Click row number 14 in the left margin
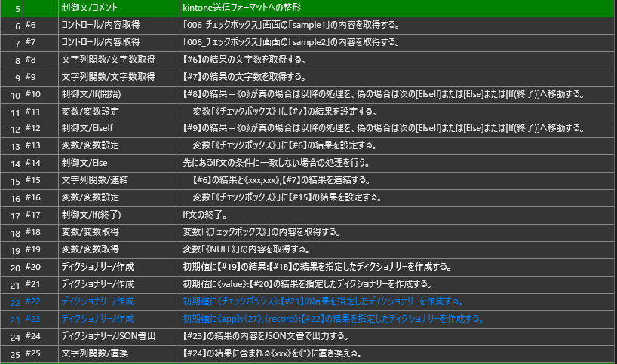 point(12,164)
